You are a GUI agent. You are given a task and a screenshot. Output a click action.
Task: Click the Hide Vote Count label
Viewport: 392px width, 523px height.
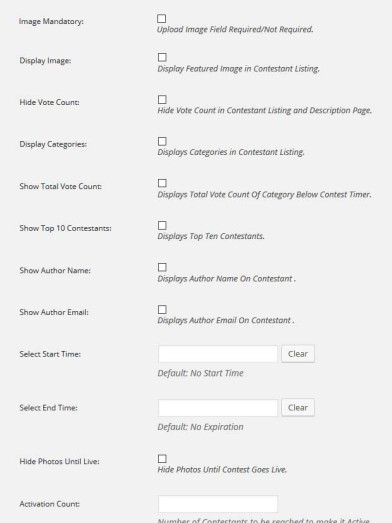pos(49,102)
